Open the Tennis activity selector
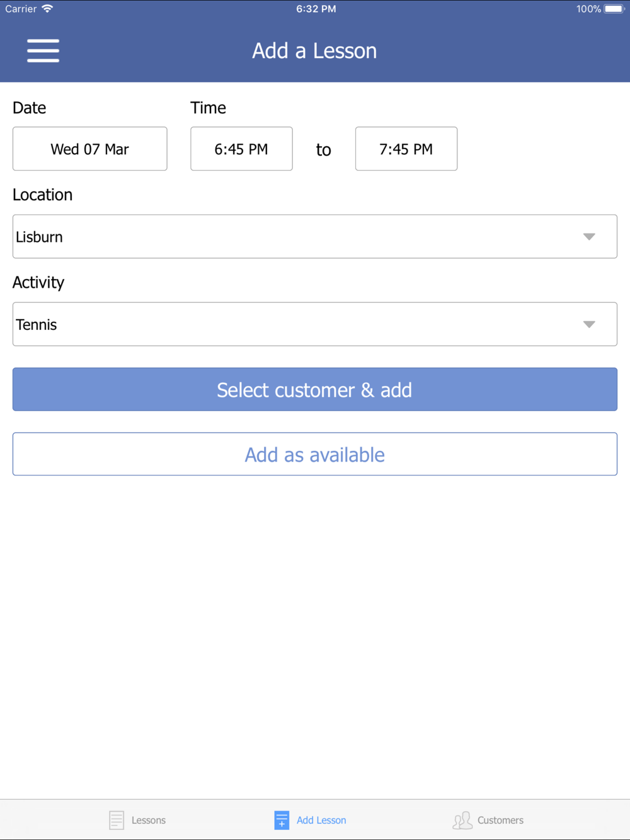 coord(302,324)
